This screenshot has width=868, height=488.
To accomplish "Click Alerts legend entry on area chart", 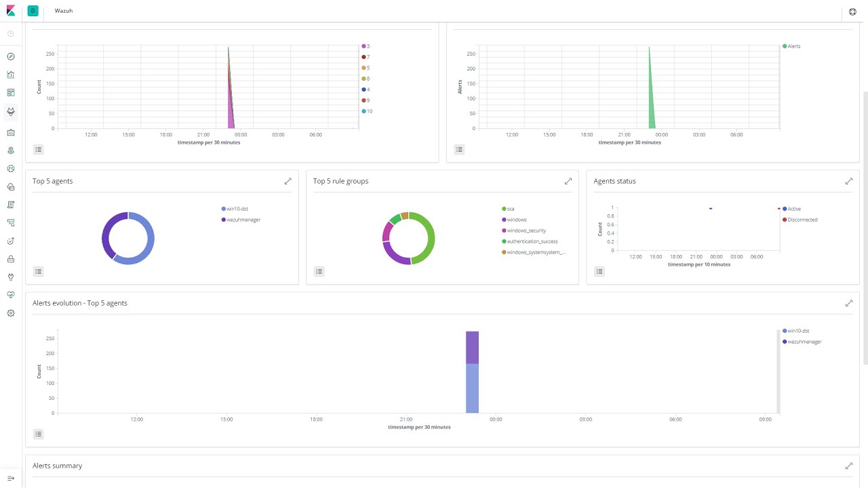I will pyautogui.click(x=791, y=46).
